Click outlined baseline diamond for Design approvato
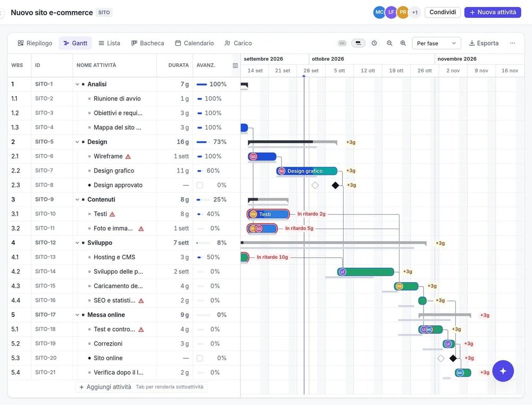 coord(315,185)
